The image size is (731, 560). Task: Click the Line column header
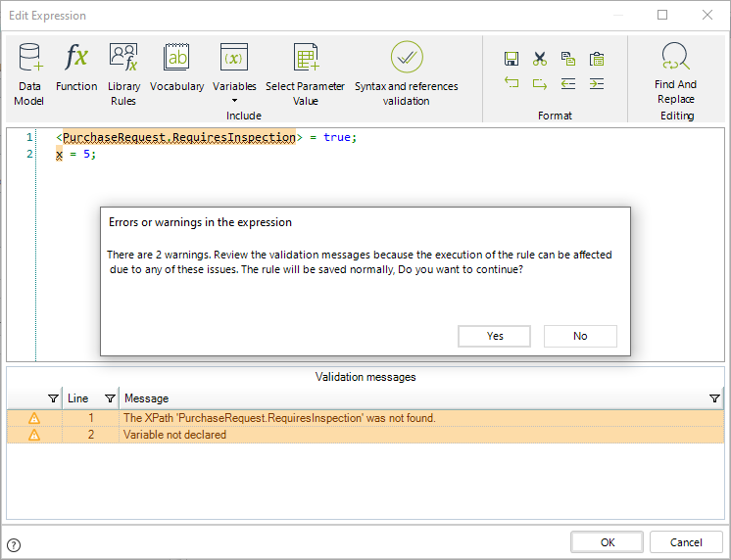click(x=77, y=398)
